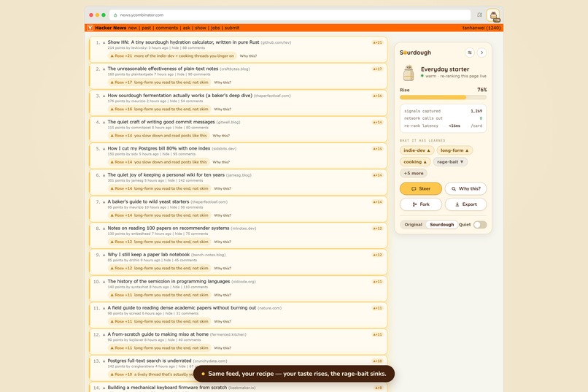The image size is (588, 392).
Task: Open the submit link in Hacker News nav
Action: (x=232, y=28)
